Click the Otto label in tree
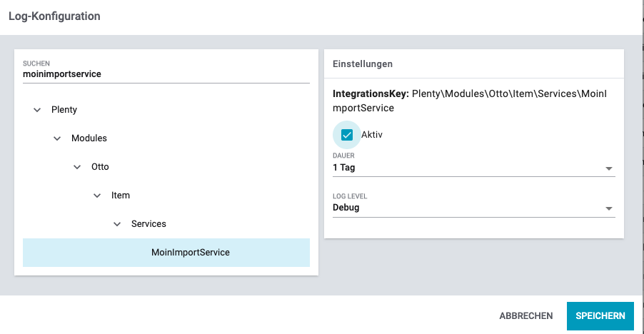644x334 pixels. (x=100, y=167)
